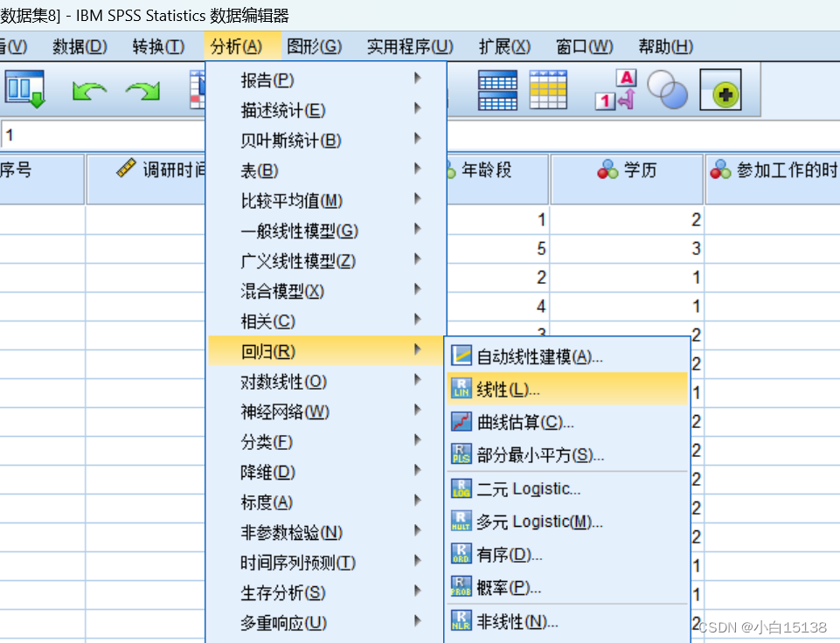Viewport: 840px width, 643px height.
Task: Click the ORD ordinal regression icon
Action: point(462,554)
